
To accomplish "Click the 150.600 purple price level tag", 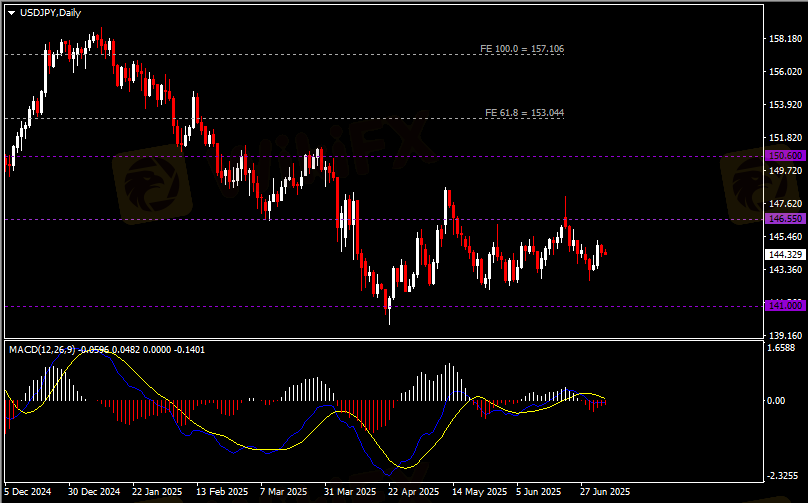I will [785, 156].
